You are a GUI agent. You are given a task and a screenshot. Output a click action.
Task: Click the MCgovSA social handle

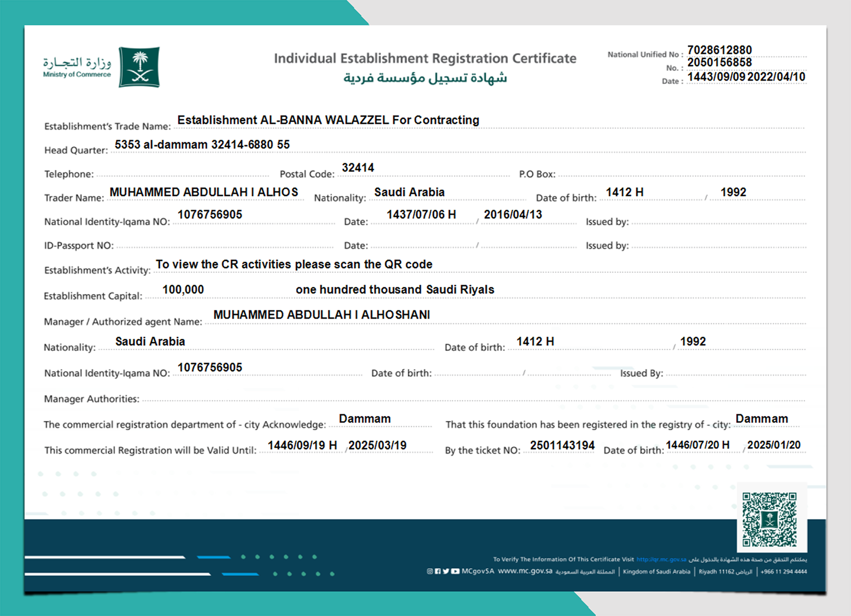tap(478, 571)
